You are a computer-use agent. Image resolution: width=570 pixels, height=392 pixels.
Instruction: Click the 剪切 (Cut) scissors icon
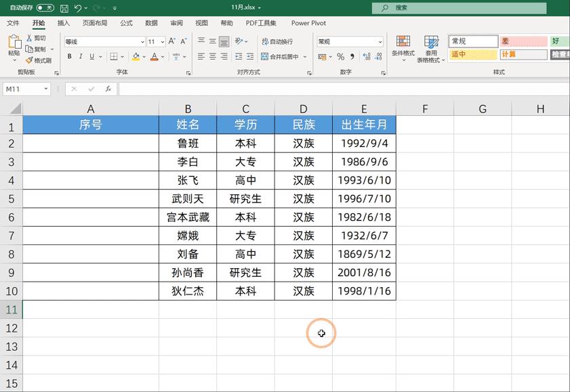click(28, 38)
